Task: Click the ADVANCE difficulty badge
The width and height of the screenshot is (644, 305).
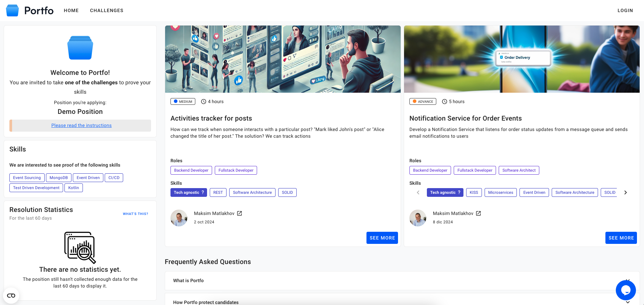Action: (x=423, y=101)
